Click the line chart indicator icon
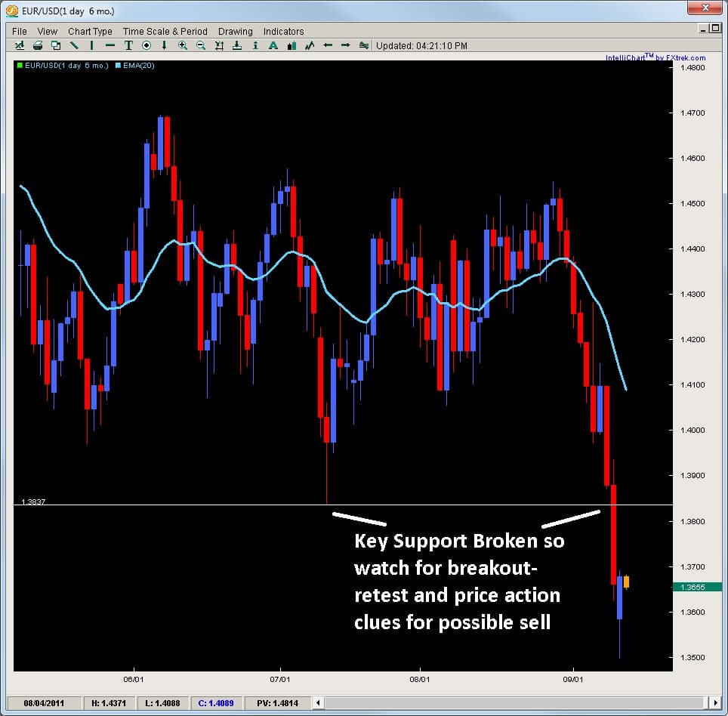Viewport: 728px width, 716px height. point(310,45)
